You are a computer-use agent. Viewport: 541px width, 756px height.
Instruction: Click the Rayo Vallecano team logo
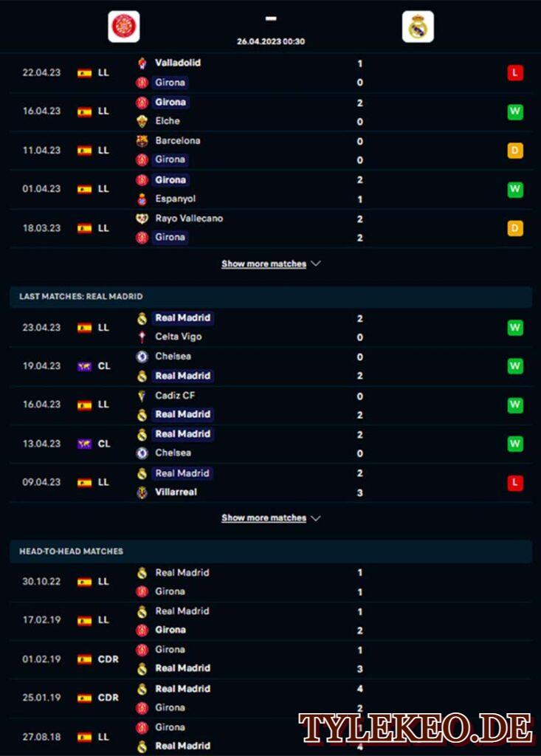142,219
